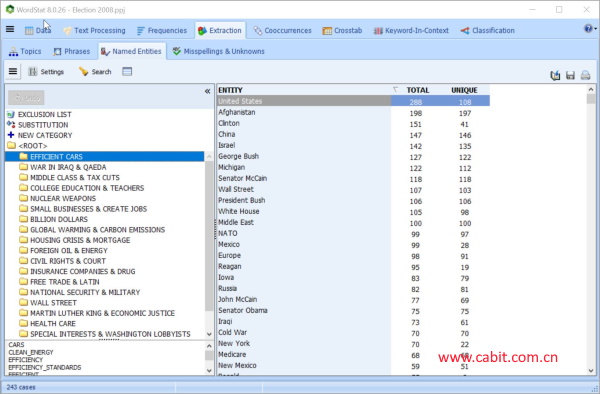This screenshot has width=600, height=394.
Task: Select GLOBAL WARMING & CARBON EMISSIONS folder
Action: coord(92,230)
